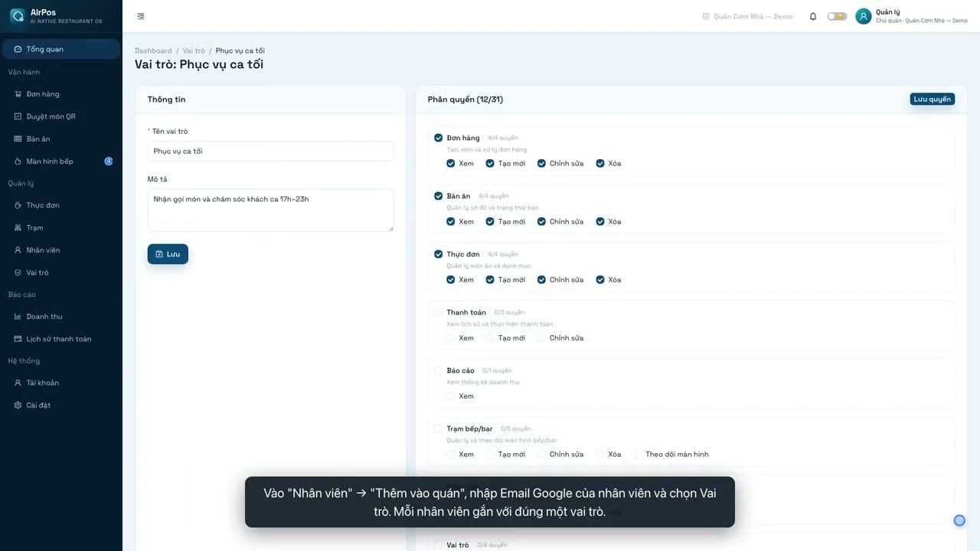Enable Xem under Thanh toán
This screenshot has height=551, width=980.
[451, 337]
